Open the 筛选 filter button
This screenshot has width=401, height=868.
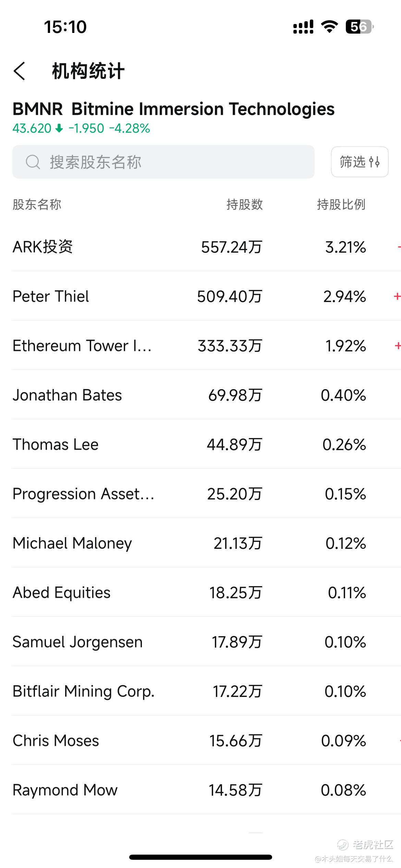tap(360, 162)
